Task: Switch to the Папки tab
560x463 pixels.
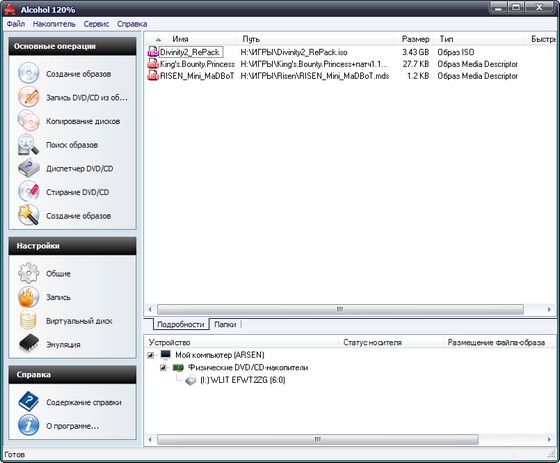Action: click(225, 324)
